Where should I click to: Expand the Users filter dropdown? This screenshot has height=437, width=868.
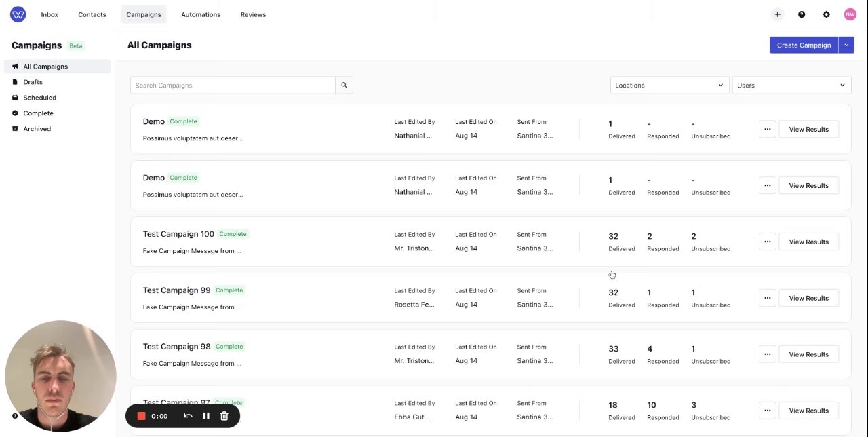click(x=791, y=85)
